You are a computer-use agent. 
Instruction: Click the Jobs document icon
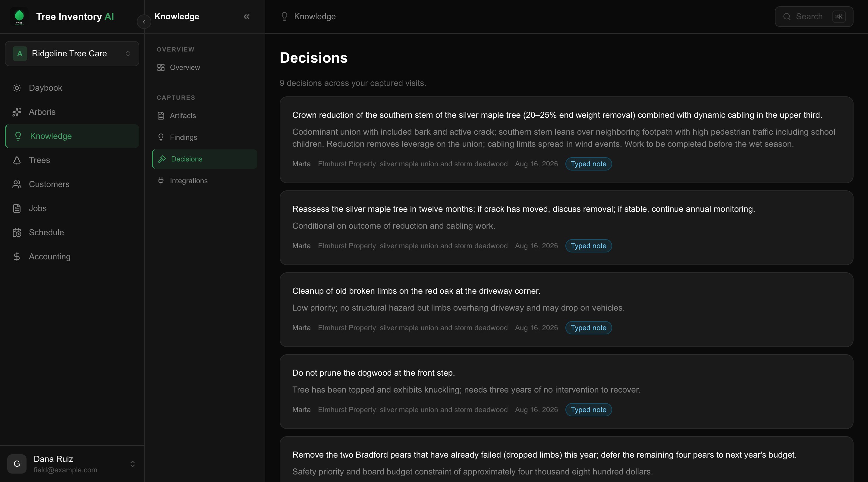17,208
